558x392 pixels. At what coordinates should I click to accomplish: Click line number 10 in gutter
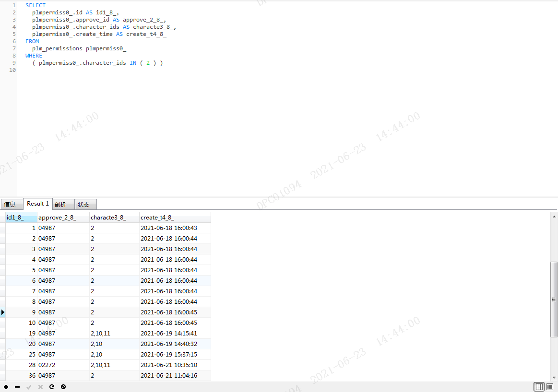(12, 70)
